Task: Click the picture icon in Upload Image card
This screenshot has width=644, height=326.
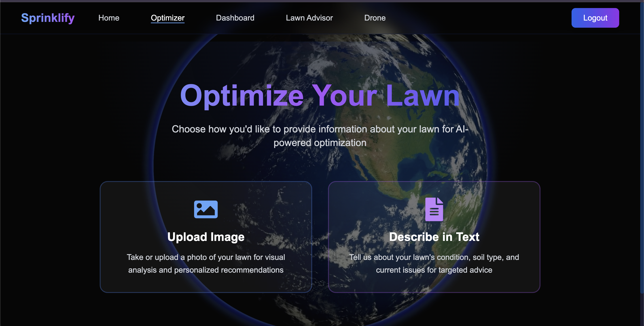Action: point(206,209)
